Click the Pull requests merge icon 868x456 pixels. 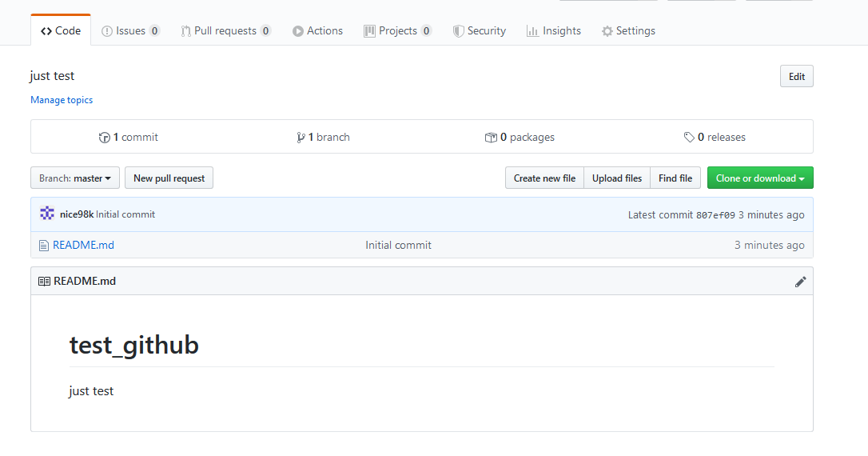(x=186, y=31)
